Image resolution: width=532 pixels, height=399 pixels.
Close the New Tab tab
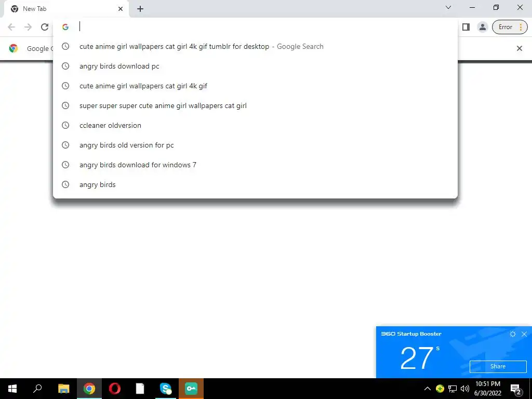click(121, 9)
